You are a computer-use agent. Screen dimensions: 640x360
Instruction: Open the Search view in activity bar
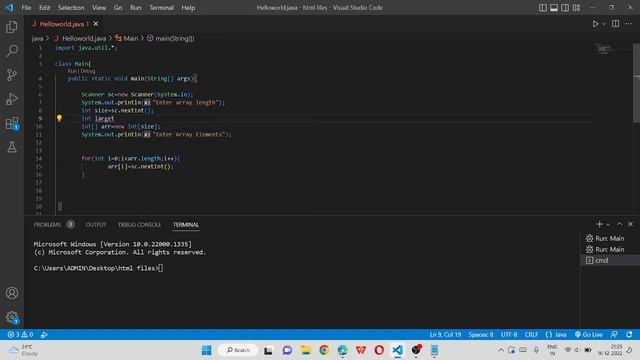click(12, 51)
